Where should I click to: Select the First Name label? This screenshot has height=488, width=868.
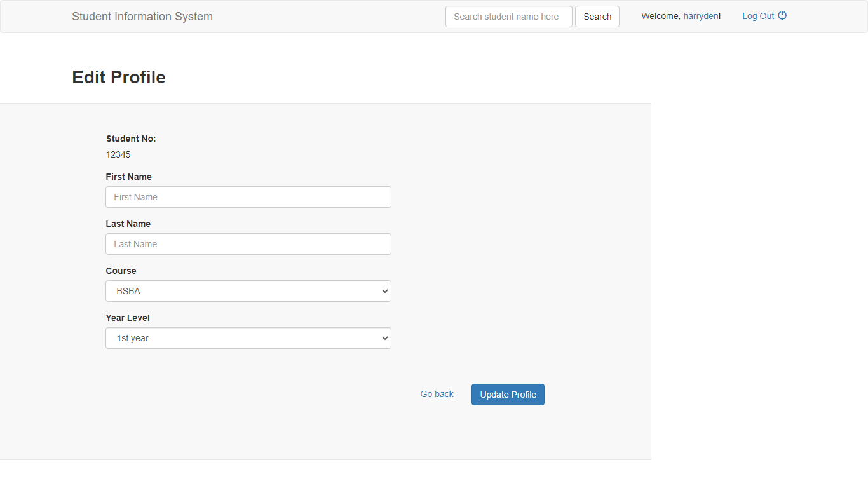coord(128,177)
